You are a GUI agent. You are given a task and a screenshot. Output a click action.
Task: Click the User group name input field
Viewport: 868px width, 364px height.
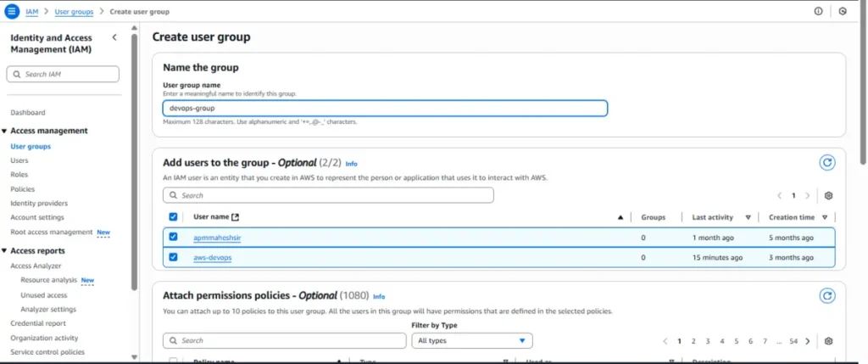(386, 108)
